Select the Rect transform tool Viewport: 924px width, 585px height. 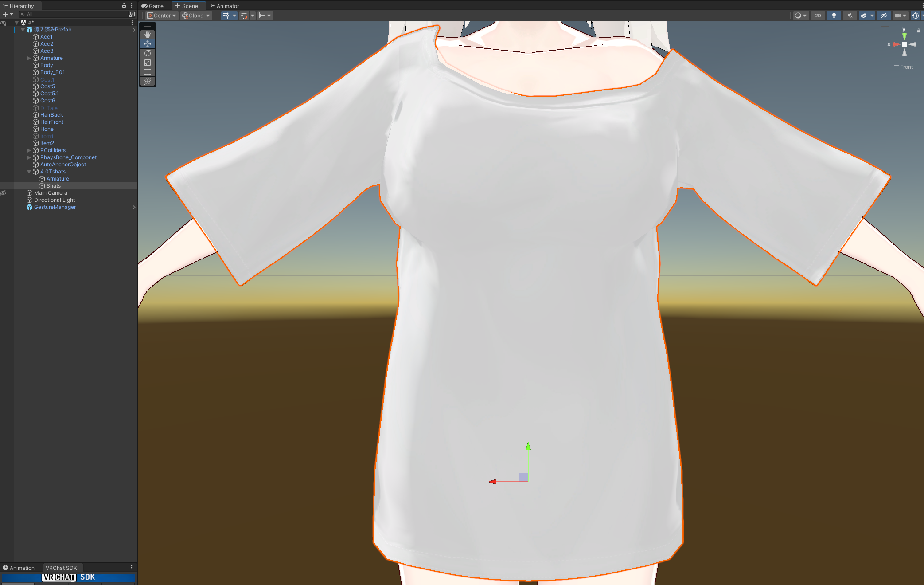point(148,72)
